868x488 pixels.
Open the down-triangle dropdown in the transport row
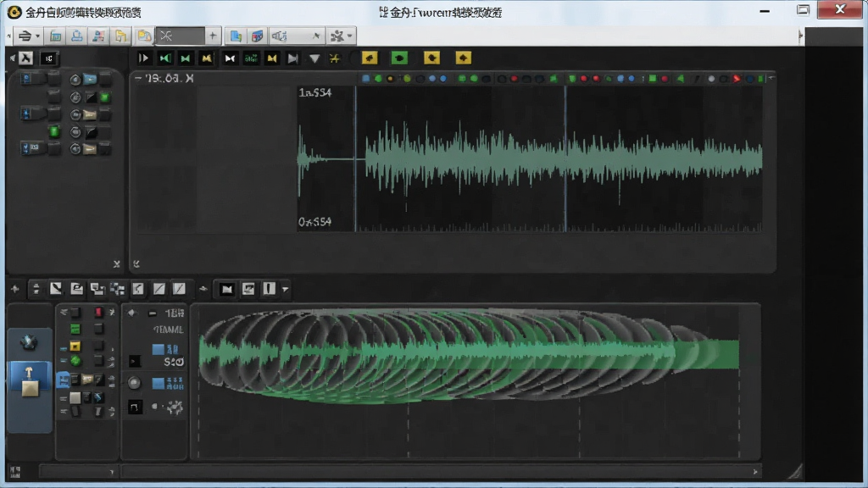click(314, 58)
